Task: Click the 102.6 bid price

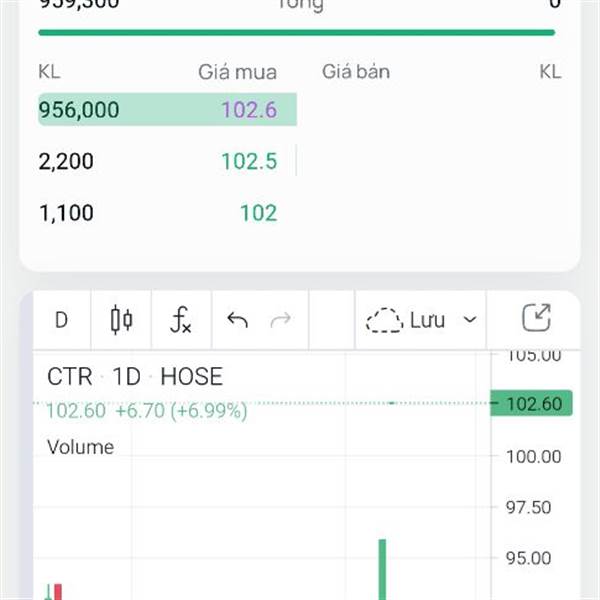Action: [249, 109]
